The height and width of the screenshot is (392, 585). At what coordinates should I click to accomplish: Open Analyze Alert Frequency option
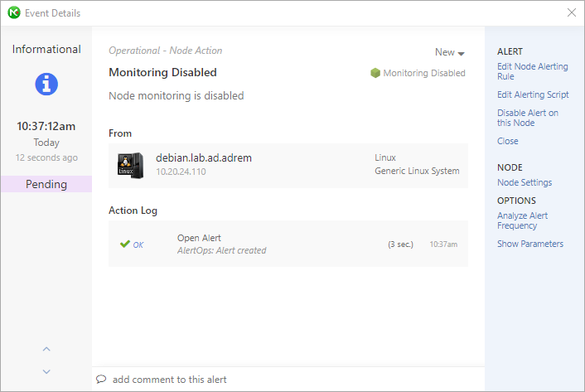[522, 220]
